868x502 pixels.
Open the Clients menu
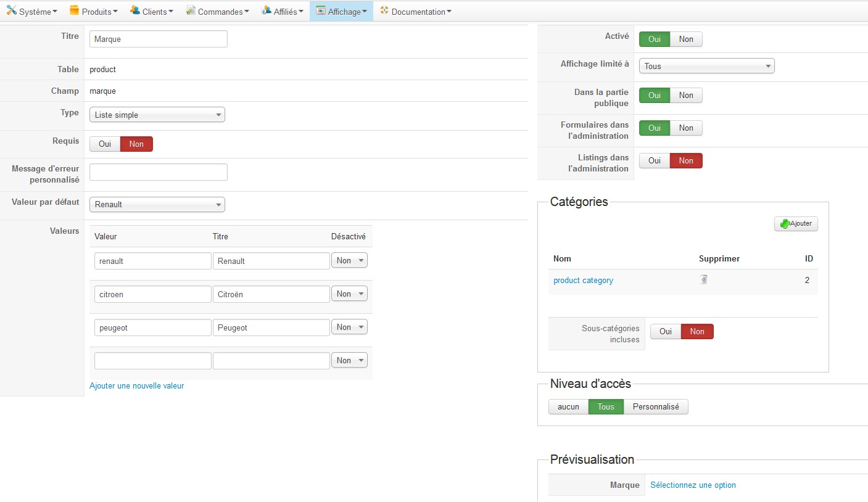tap(152, 11)
